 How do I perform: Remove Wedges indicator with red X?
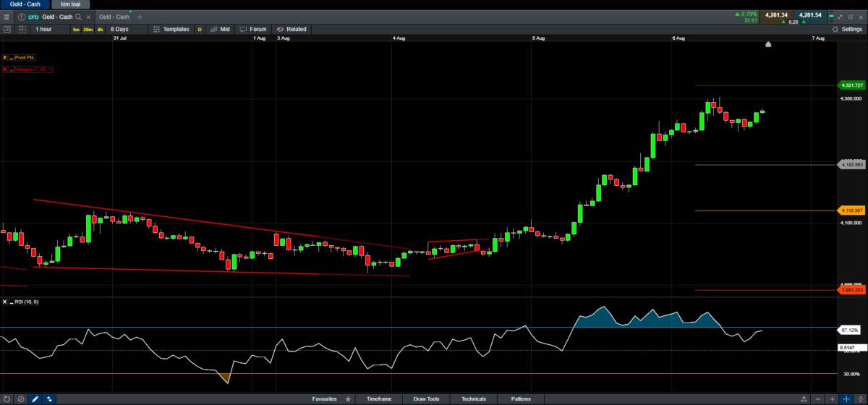pos(4,69)
